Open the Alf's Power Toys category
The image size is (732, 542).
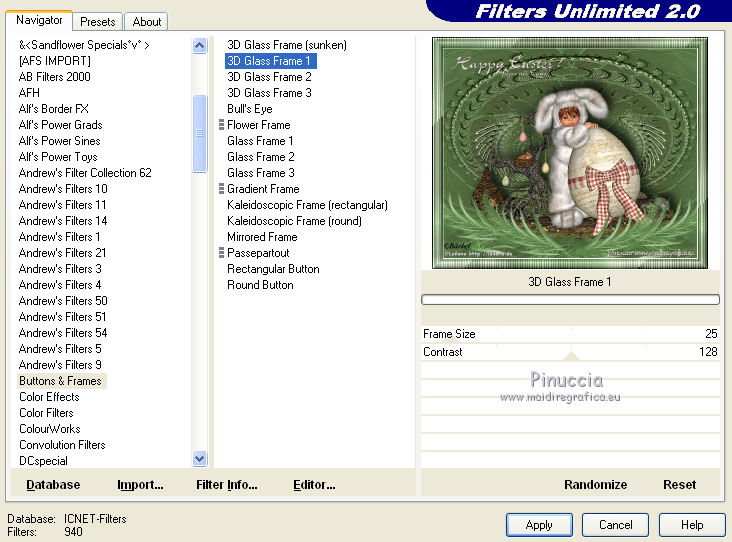tap(58, 157)
